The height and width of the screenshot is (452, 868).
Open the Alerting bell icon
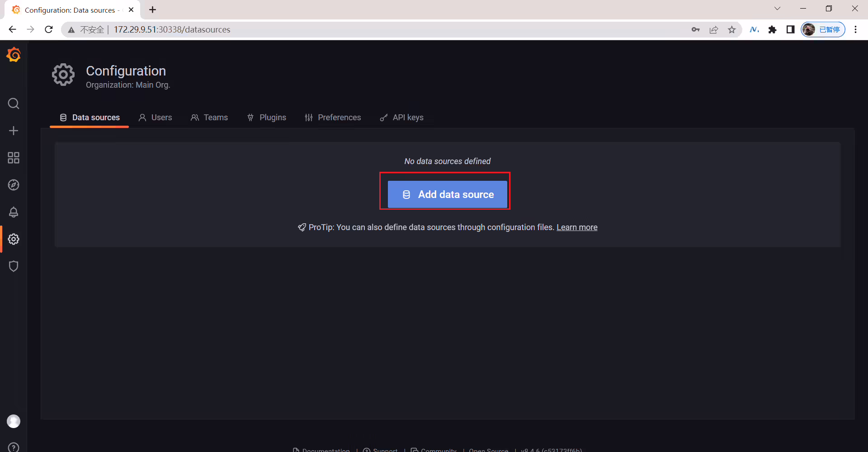(14, 212)
